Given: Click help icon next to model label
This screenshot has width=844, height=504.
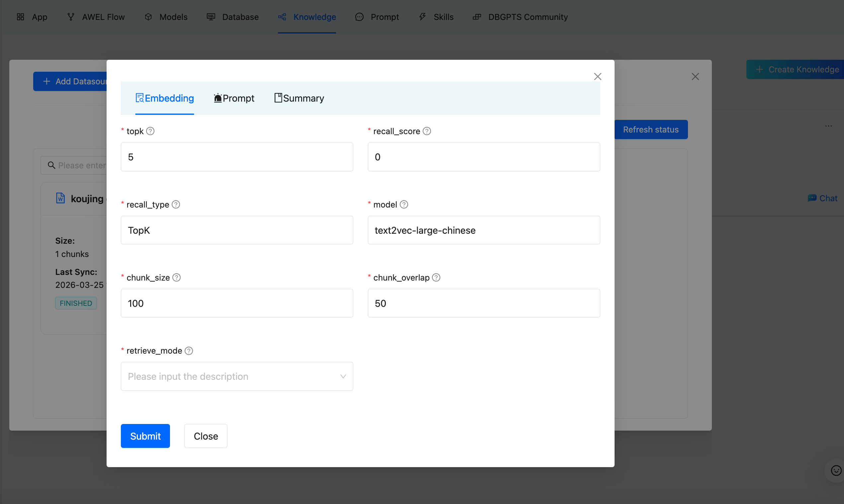Looking at the screenshot, I should [403, 205].
